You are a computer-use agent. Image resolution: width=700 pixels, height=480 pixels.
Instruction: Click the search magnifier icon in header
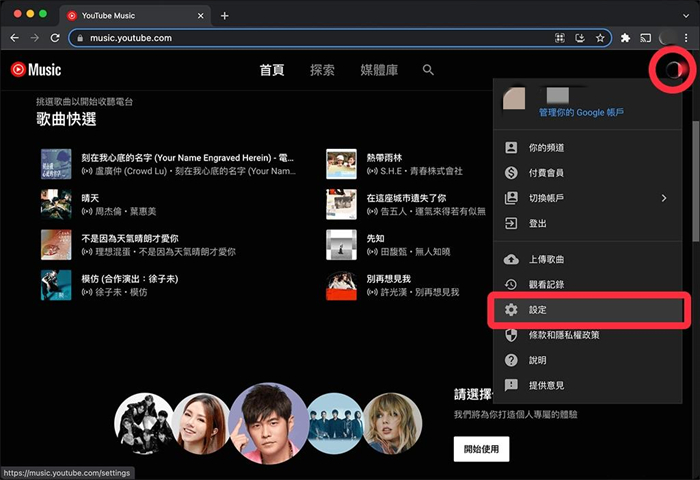click(428, 70)
